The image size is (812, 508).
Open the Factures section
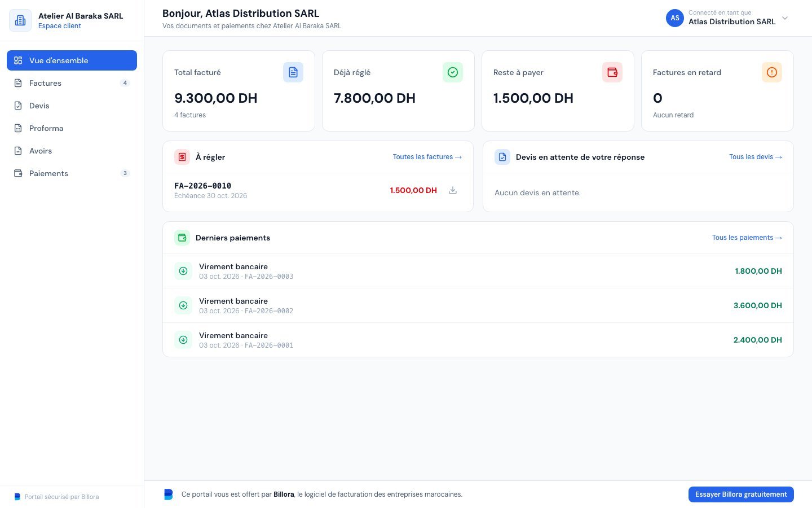tap(72, 83)
